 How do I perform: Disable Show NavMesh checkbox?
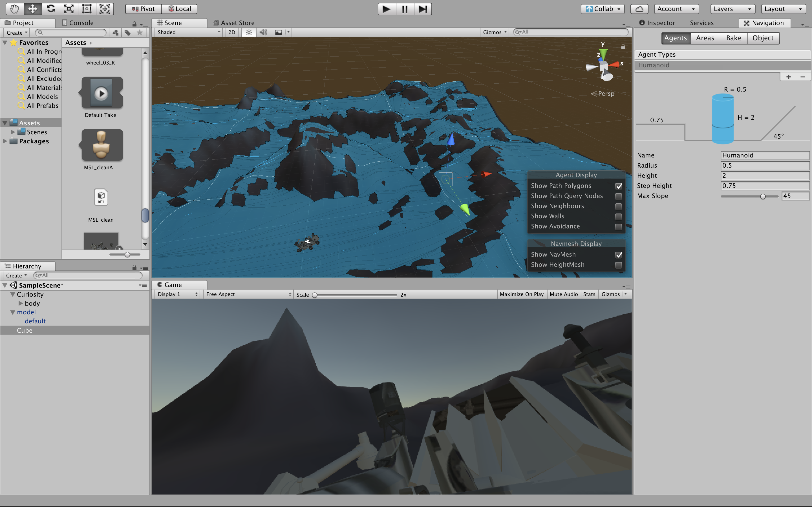pyautogui.click(x=618, y=255)
